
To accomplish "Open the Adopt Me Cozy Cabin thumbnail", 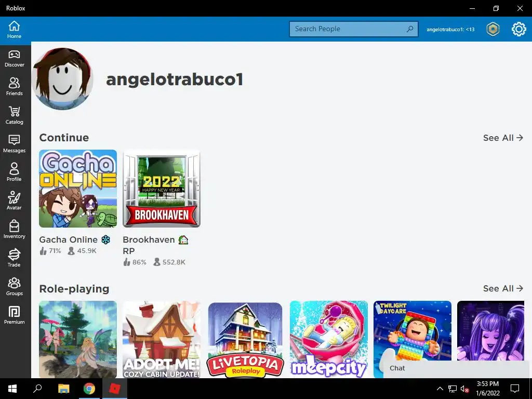I will (x=162, y=339).
